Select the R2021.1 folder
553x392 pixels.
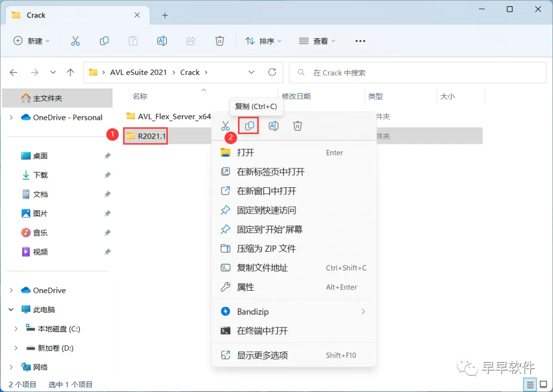(145, 136)
